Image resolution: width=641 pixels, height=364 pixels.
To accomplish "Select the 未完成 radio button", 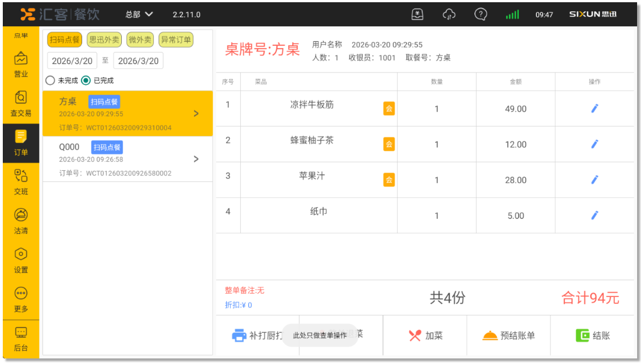I will [50, 80].
